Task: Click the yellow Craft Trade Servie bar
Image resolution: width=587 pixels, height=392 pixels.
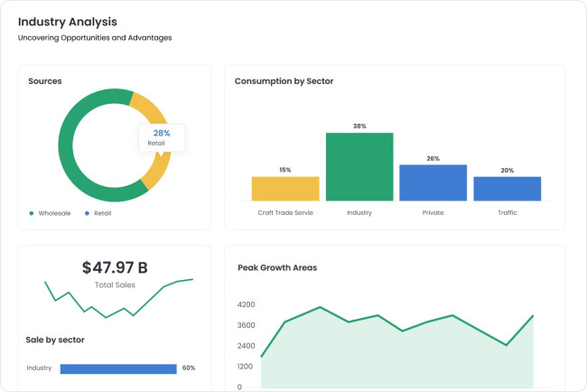Action: click(285, 189)
